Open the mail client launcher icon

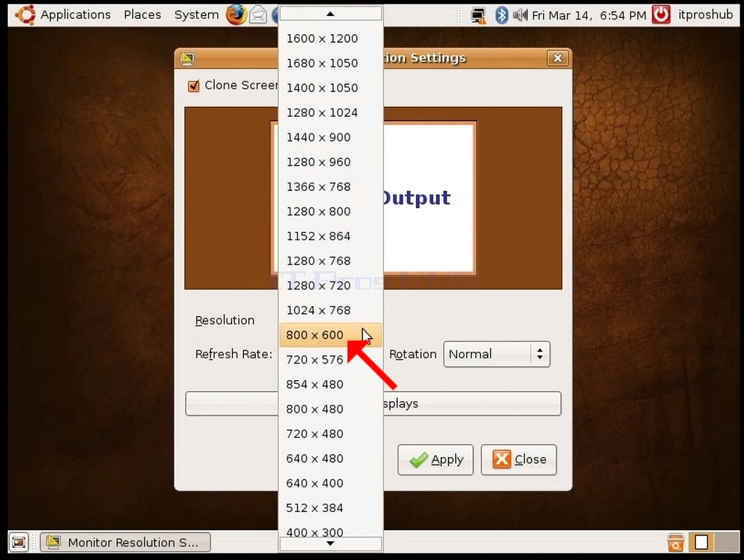pos(258,15)
